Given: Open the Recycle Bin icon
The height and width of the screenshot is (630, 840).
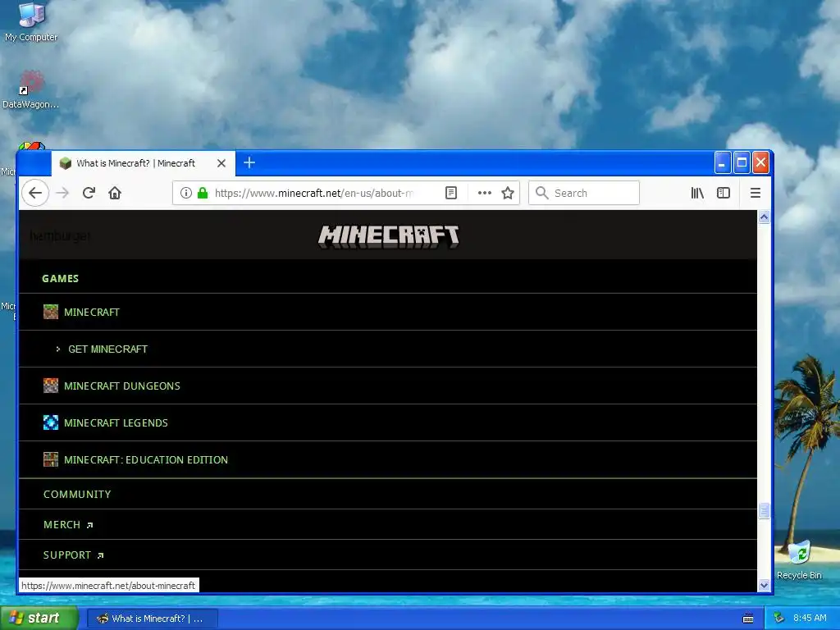Looking at the screenshot, I should tap(799, 559).
